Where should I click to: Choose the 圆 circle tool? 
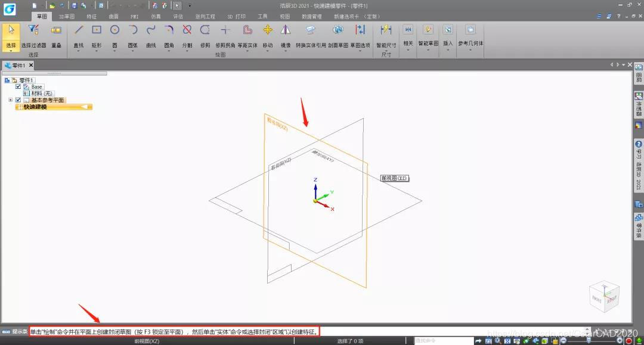point(114,36)
